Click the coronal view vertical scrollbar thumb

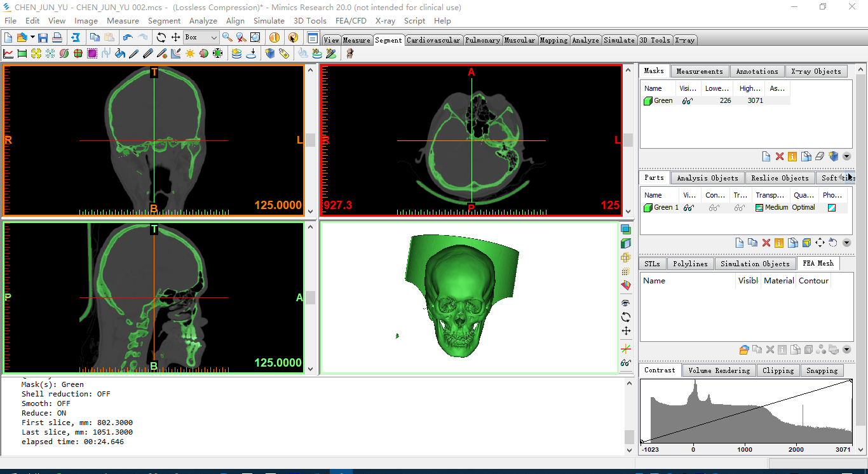[x=310, y=140]
